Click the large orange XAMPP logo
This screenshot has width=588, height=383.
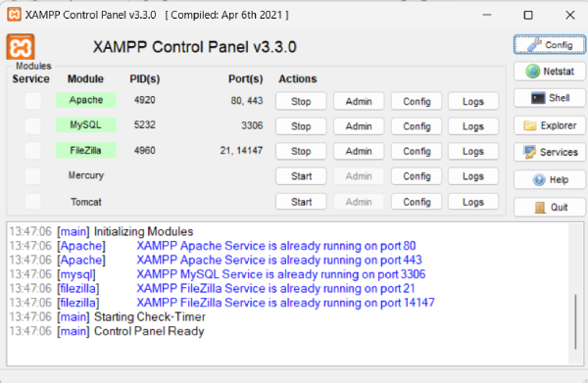click(21, 47)
